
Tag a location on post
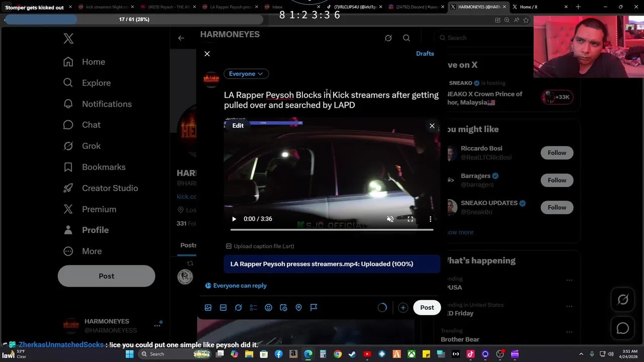click(299, 307)
